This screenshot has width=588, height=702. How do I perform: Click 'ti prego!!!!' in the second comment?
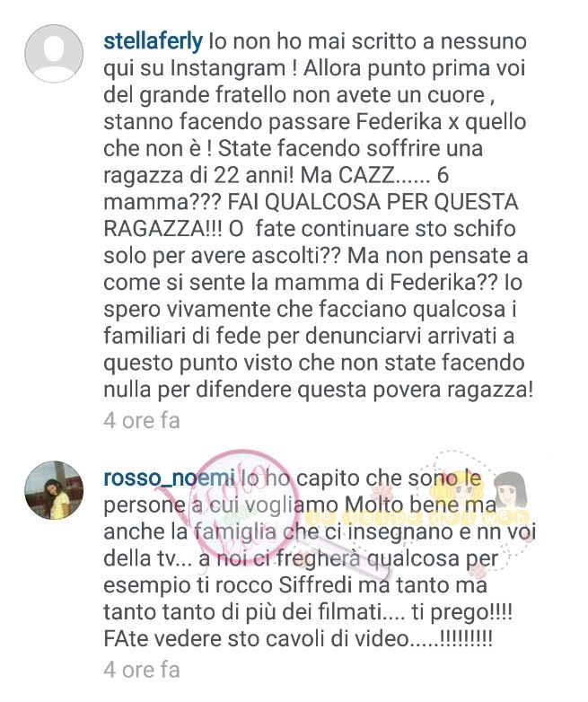pyautogui.click(x=461, y=612)
